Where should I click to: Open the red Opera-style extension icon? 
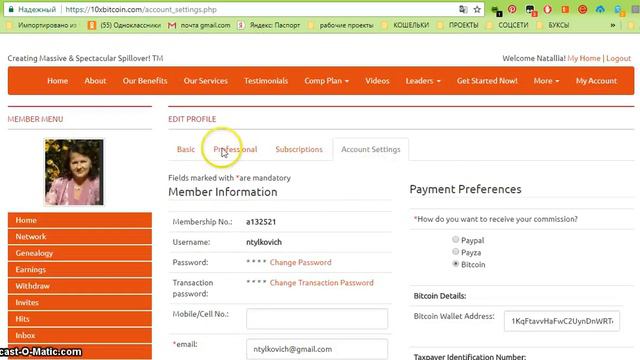click(x=547, y=9)
